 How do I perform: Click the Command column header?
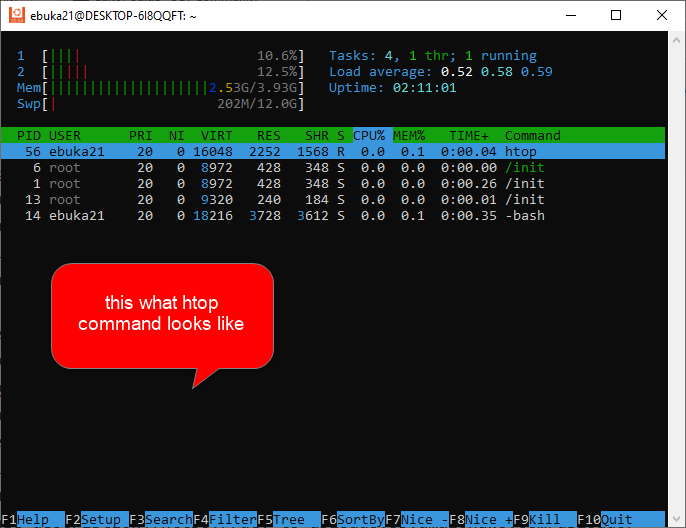(532, 135)
